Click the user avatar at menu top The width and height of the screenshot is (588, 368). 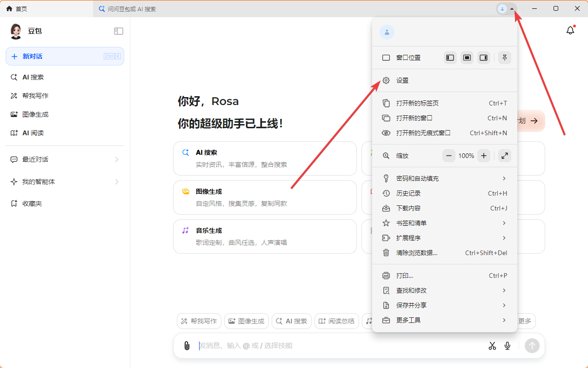387,32
